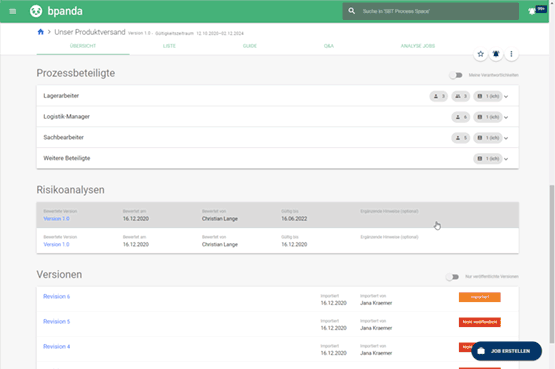Open the ANALYSE JOBS tab

click(418, 46)
